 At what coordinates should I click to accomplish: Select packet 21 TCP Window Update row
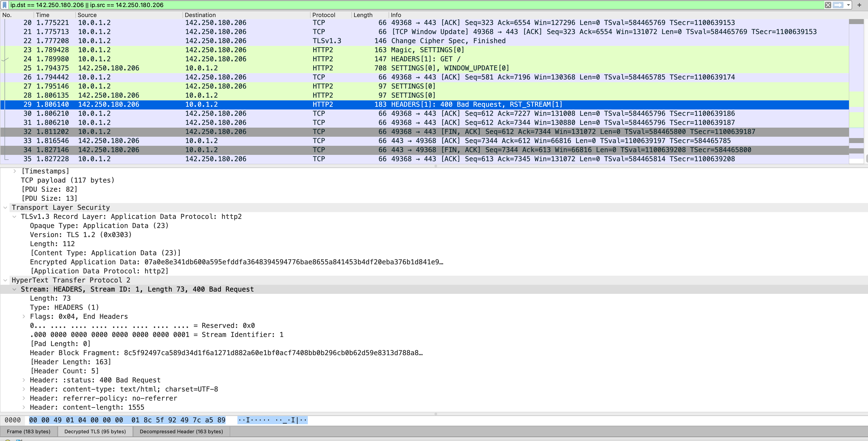click(x=424, y=32)
